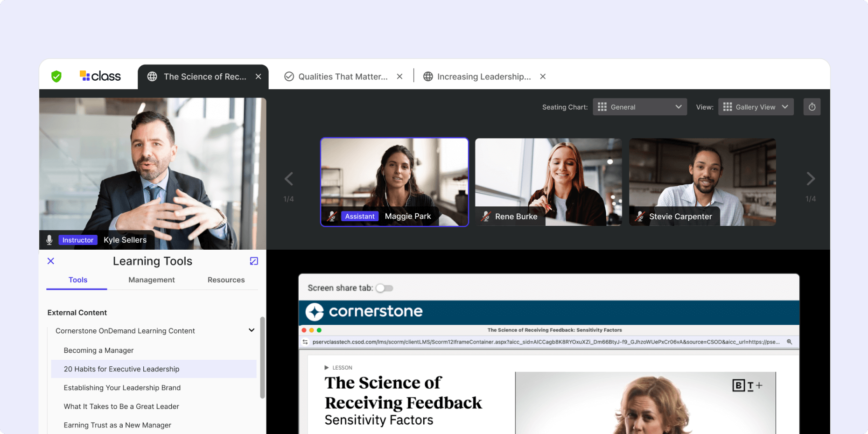The image size is (868, 434).
Task: Click Kyle Sellers' microphone icon
Action: [49, 239]
